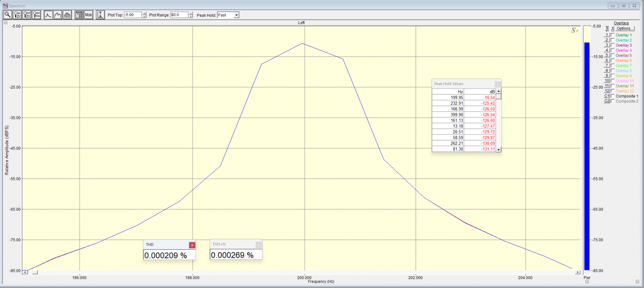Toggle the data windows list icon
The height and width of the screenshot is (288, 644).
pos(79,15)
